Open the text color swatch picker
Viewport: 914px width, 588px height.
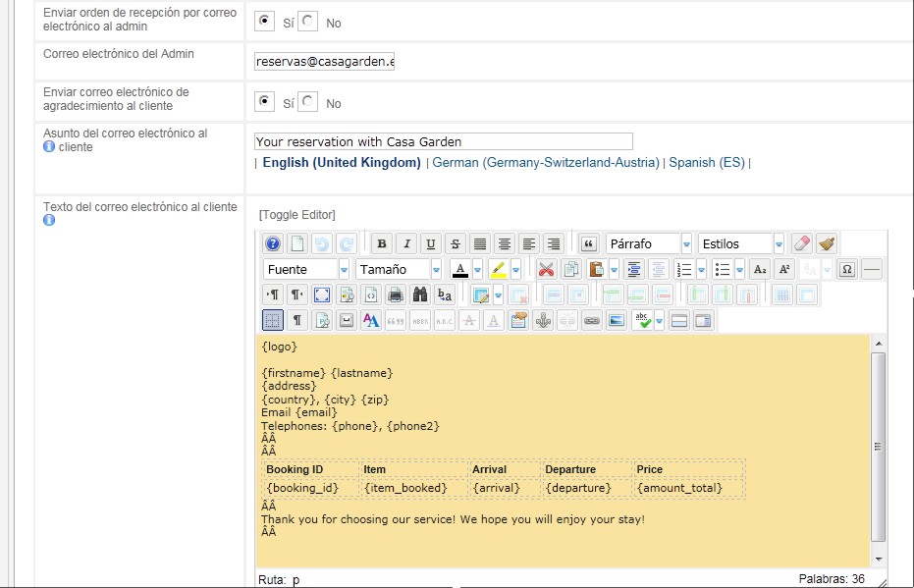click(477, 270)
